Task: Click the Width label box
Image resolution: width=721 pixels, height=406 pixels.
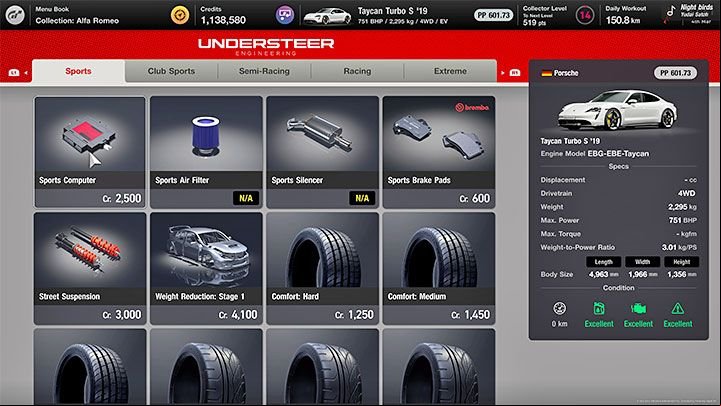Action: coord(642,262)
